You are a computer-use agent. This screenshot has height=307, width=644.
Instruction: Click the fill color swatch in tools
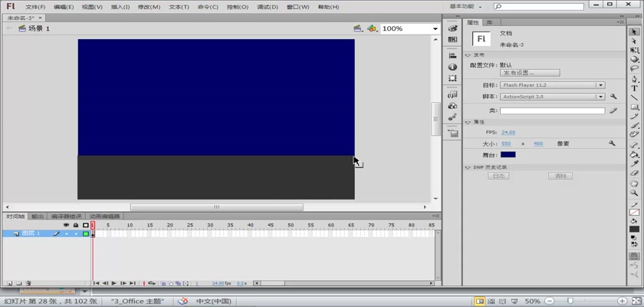(x=634, y=229)
